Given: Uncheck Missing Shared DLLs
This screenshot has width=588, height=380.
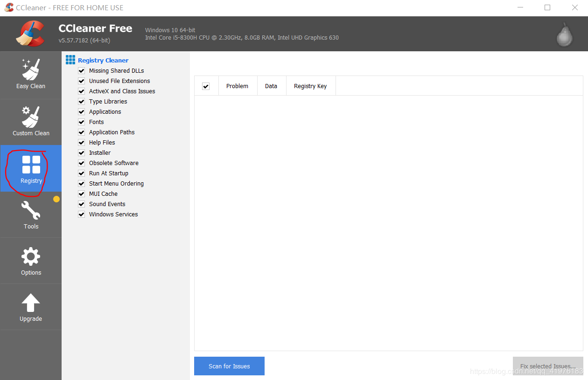Looking at the screenshot, I should pos(81,71).
